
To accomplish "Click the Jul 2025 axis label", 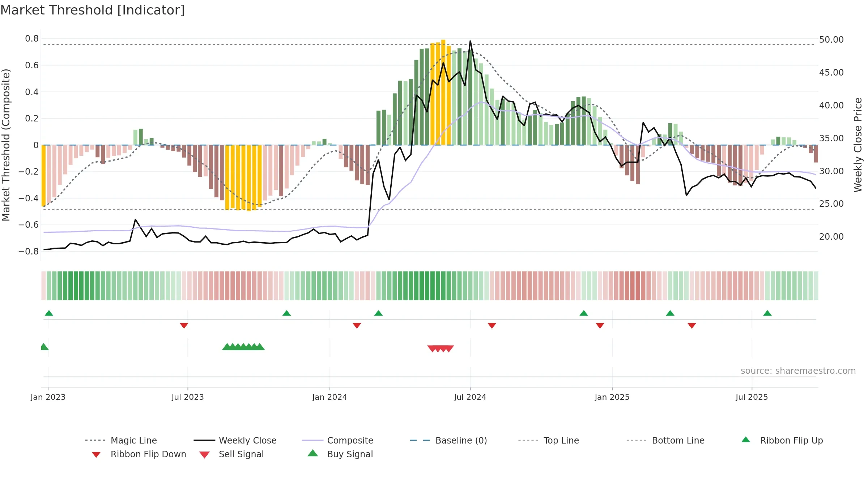I will click(752, 397).
